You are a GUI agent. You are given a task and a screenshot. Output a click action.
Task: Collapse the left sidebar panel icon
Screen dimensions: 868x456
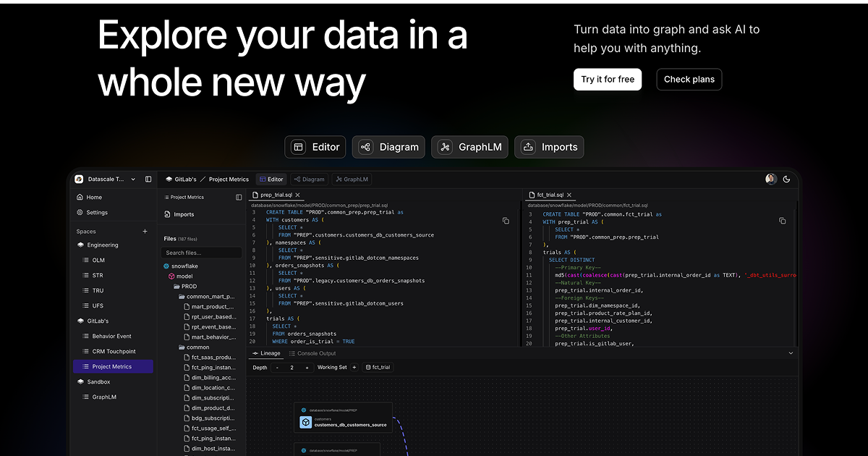click(x=148, y=179)
